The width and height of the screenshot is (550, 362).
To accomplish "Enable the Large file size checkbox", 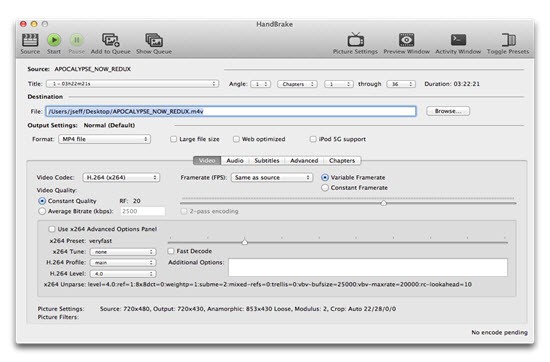I will [x=173, y=139].
